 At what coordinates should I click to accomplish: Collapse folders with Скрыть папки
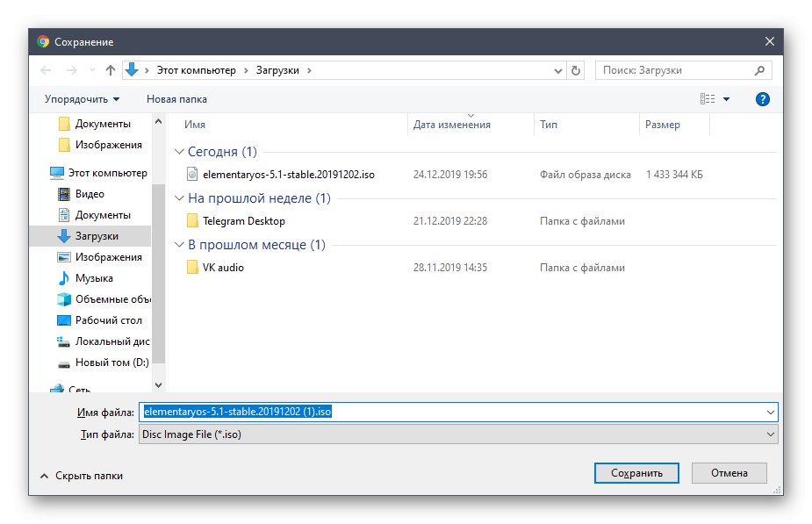(x=82, y=476)
